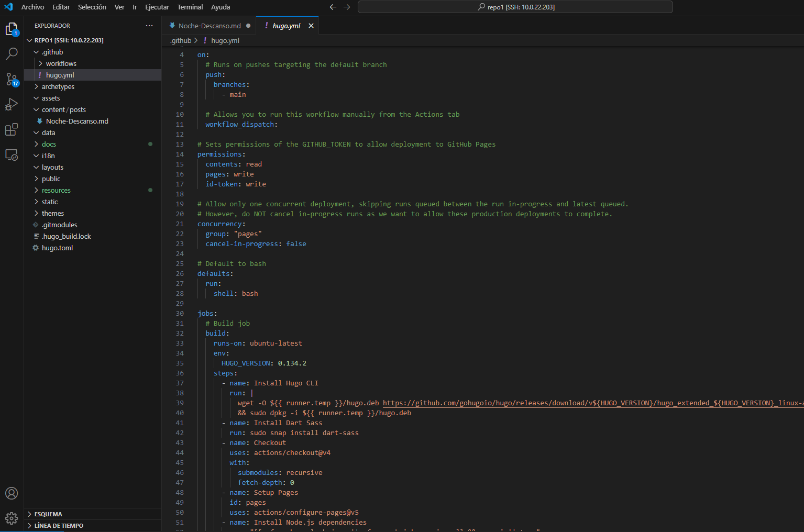The width and height of the screenshot is (804, 532).
Task: Open Run and Debug view
Action: 12,104
